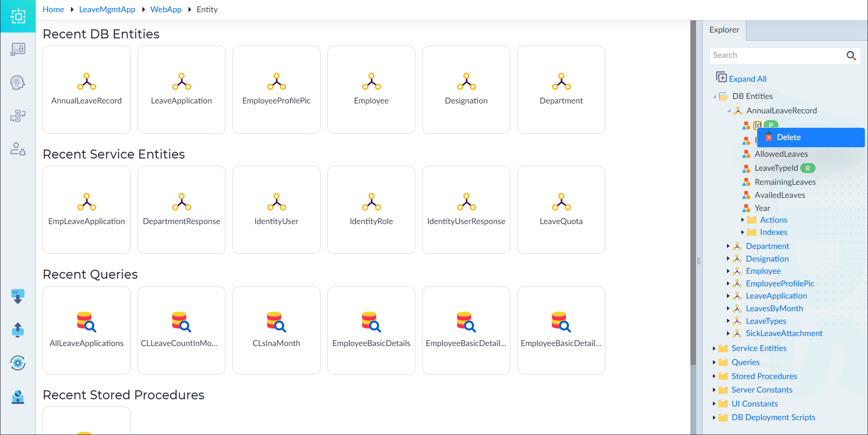The height and width of the screenshot is (435, 868).
Task: Open the SickLeaveAttachment entity
Action: tap(784, 333)
